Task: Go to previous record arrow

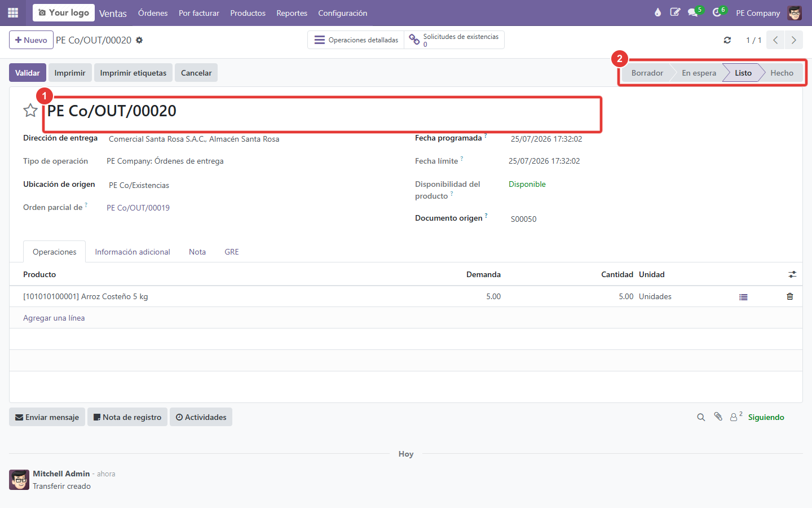Action: tap(776, 40)
